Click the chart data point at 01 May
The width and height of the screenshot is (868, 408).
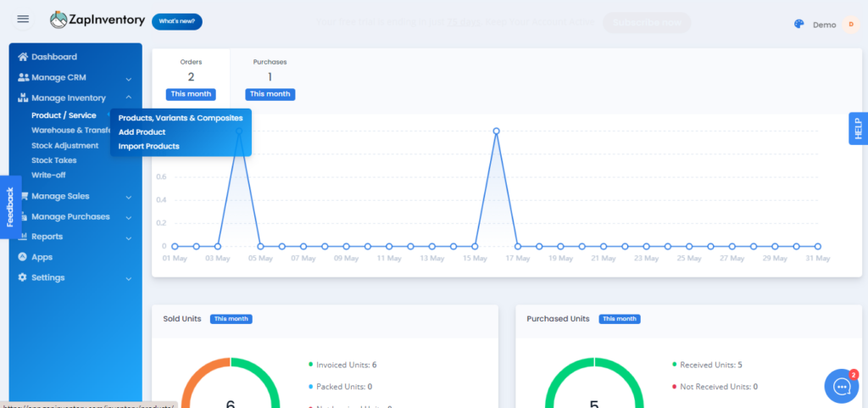(x=175, y=246)
